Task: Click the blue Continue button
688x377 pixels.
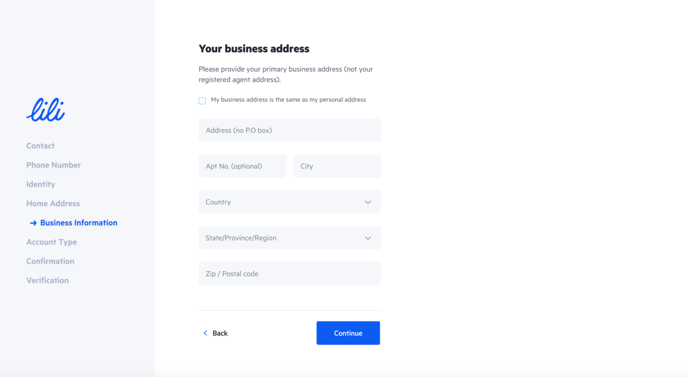Action: click(348, 333)
